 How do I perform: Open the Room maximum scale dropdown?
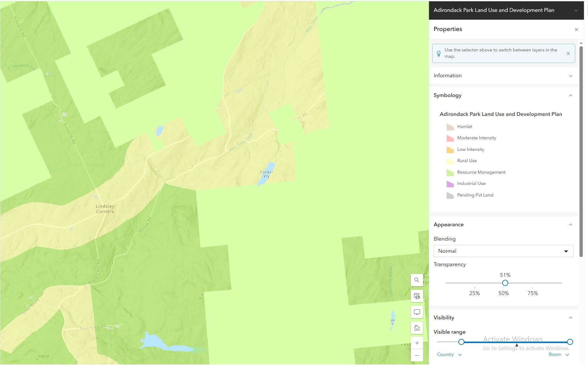(x=558, y=355)
